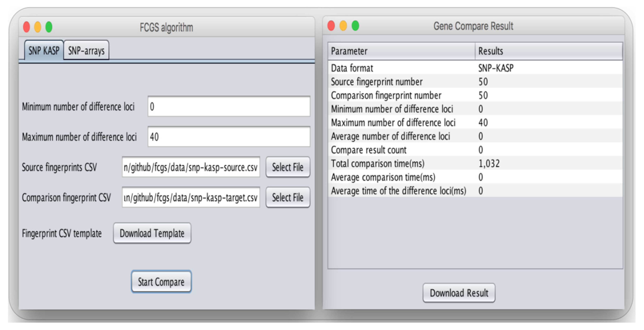Click the source fingerprints CSV path field

[x=191, y=167]
